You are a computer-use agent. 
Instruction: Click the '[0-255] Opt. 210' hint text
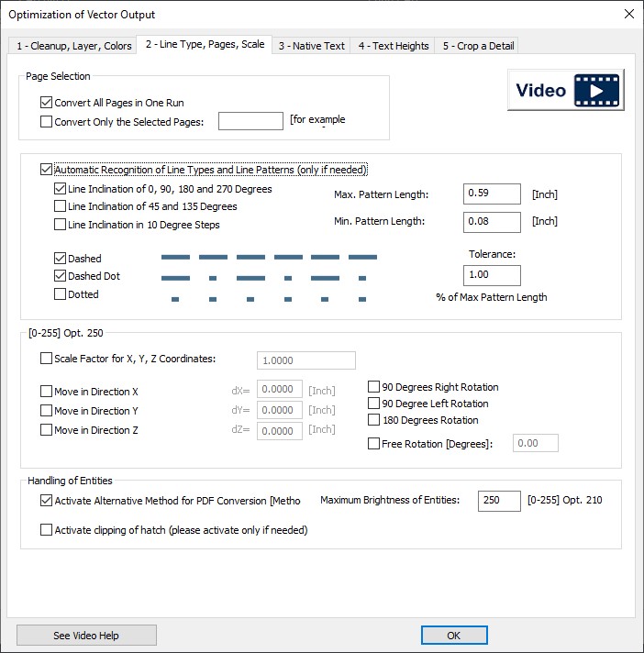(x=564, y=500)
